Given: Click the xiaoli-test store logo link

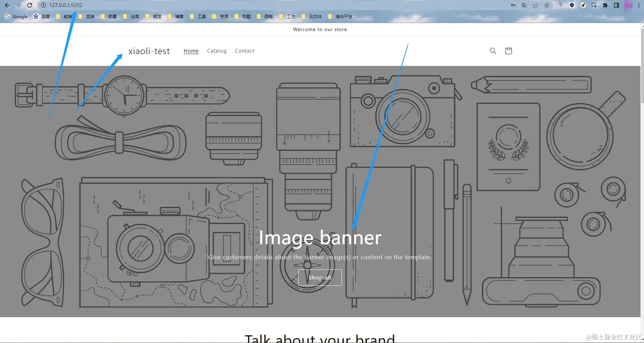Looking at the screenshot, I should (x=149, y=51).
